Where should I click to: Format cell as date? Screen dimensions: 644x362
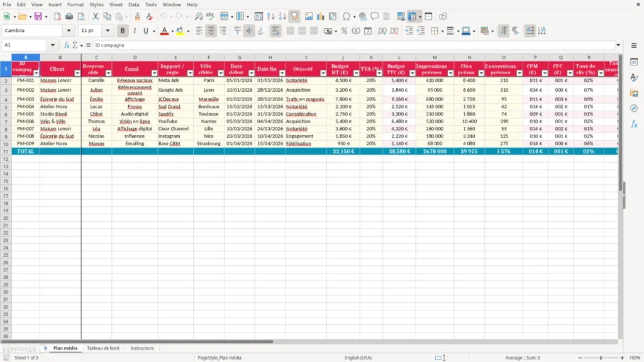click(368, 31)
